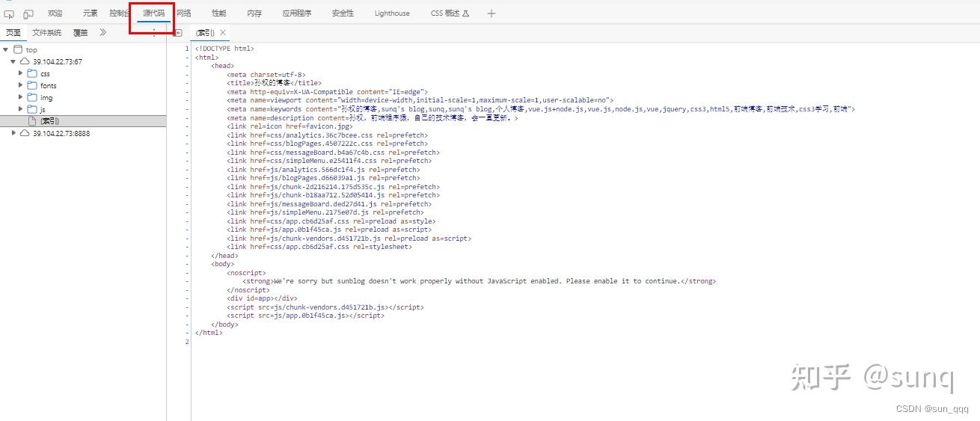Open the 应用程序 (Application) tab
Screen dimensions: 980x421
(x=297, y=13)
